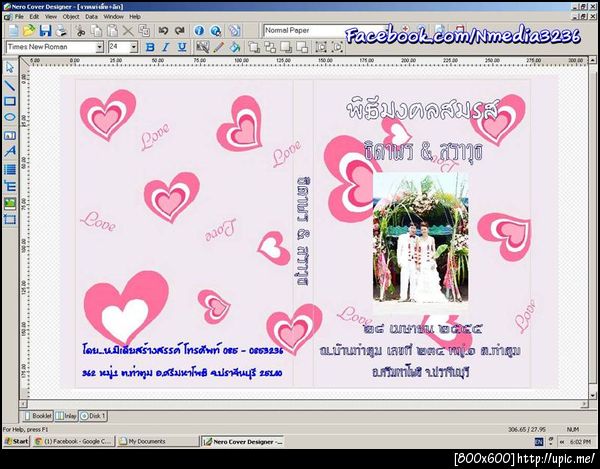The width and height of the screenshot is (600, 469).
Task: Select the Text Box tool
Action: (10, 135)
